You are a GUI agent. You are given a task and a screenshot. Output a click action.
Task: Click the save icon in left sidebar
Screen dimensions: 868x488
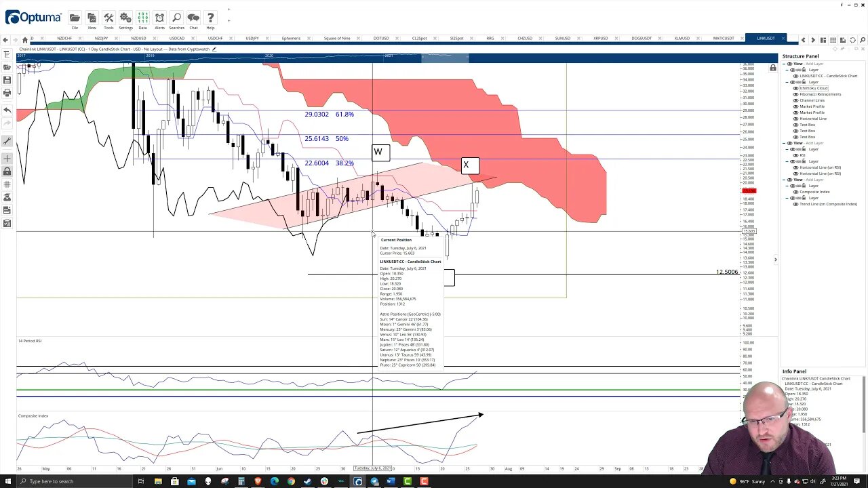click(x=7, y=80)
